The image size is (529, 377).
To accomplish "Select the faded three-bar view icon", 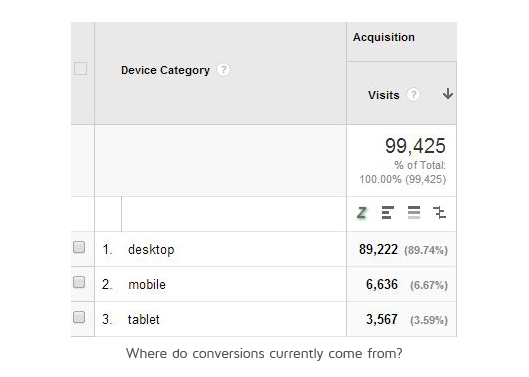I will point(414,213).
